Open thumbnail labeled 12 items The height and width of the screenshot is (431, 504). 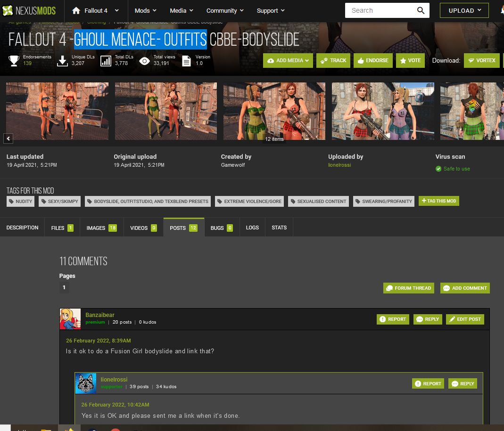[x=274, y=111]
